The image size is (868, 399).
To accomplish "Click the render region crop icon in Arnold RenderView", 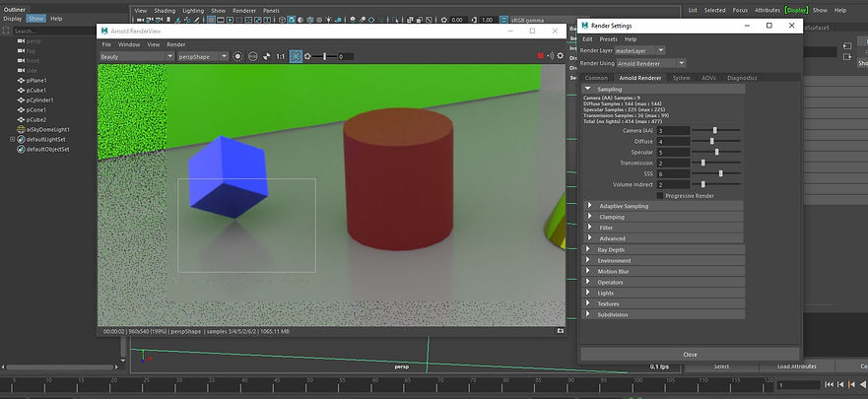I will [296, 56].
